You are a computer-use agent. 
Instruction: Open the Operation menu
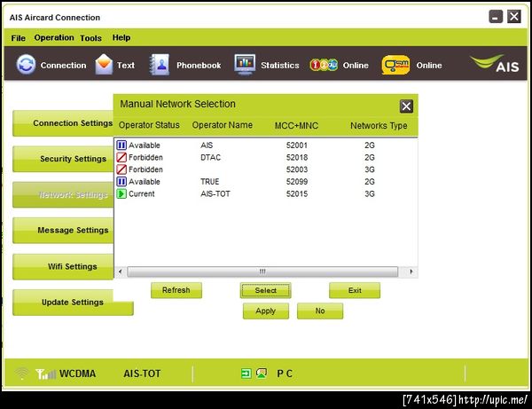[x=54, y=37]
